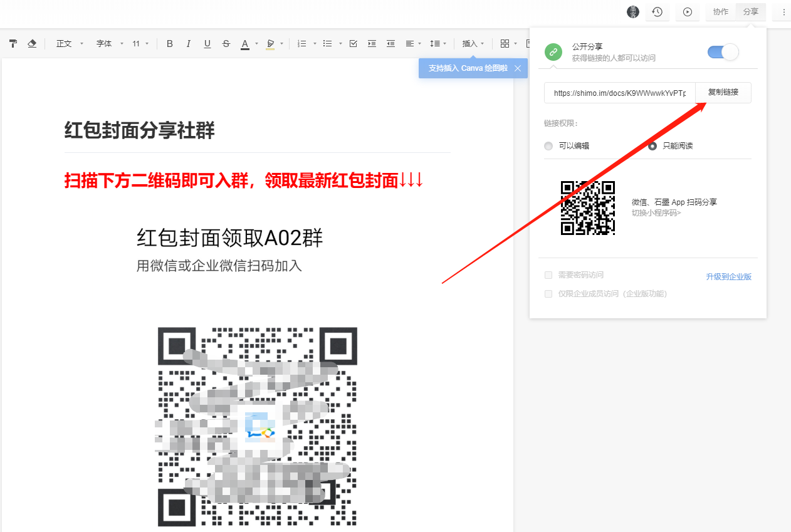Image resolution: width=791 pixels, height=532 pixels.
Task: Toggle underline formatting
Action: [x=207, y=44]
